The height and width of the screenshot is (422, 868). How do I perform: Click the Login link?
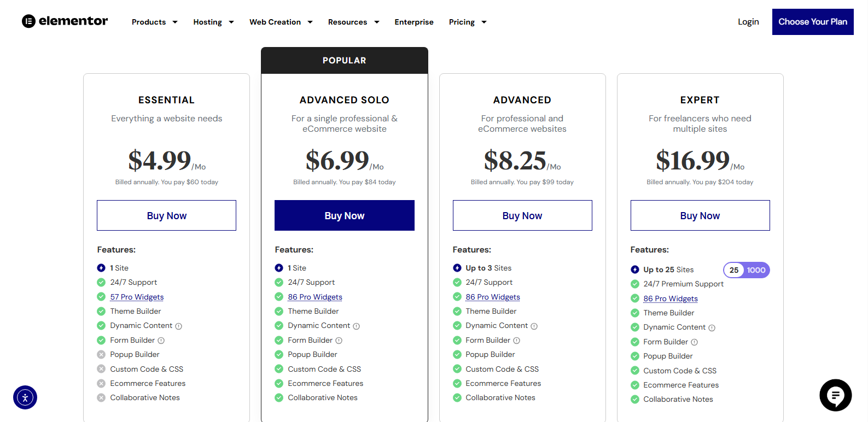pyautogui.click(x=748, y=22)
